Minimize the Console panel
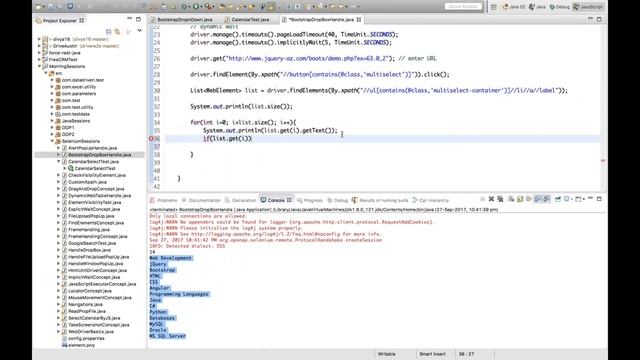640x360 pixels. pyautogui.click(x=590, y=199)
